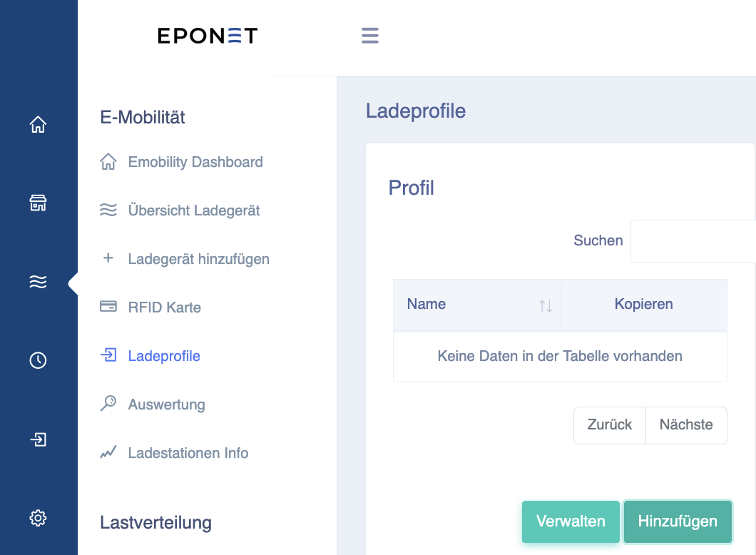Click the Verwalten button
Viewport: 756px width, 555px height.
571,521
